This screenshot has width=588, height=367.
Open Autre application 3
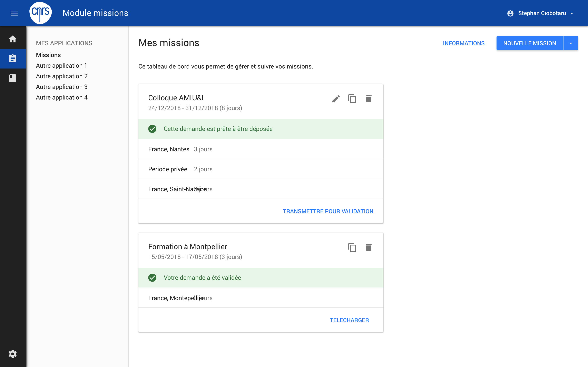[62, 87]
